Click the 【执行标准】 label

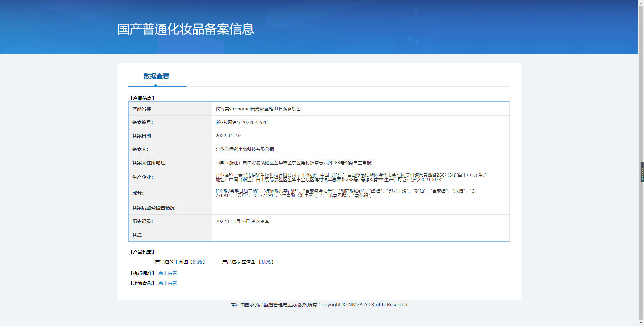(x=142, y=273)
